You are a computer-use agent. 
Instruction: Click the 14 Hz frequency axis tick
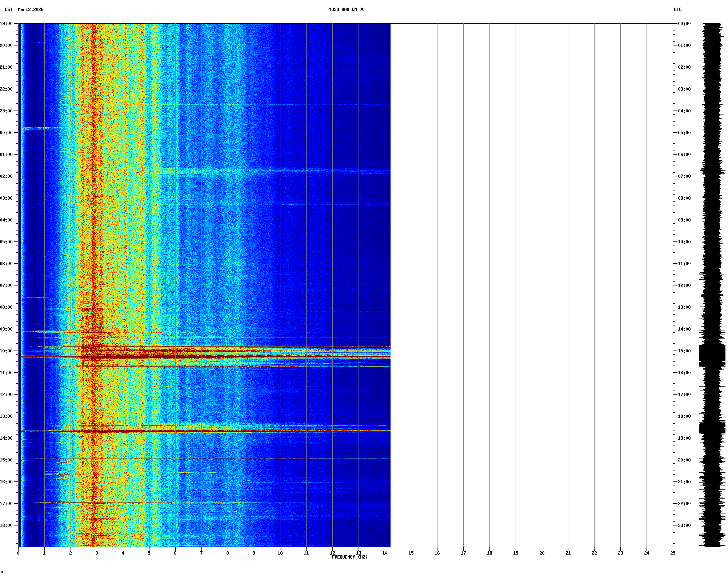[385, 553]
